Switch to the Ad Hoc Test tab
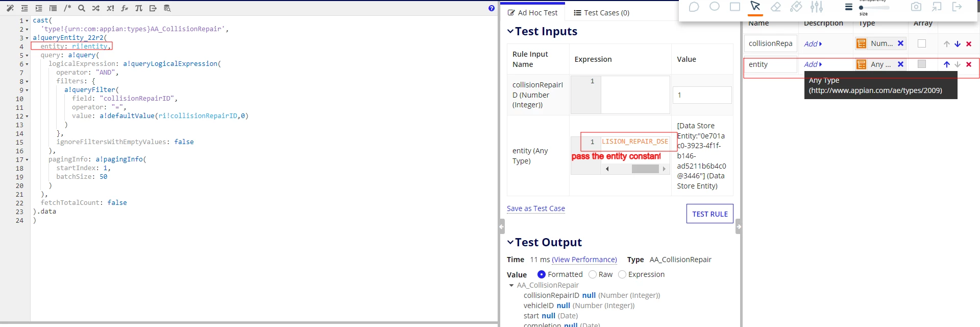980x327 pixels. point(532,13)
